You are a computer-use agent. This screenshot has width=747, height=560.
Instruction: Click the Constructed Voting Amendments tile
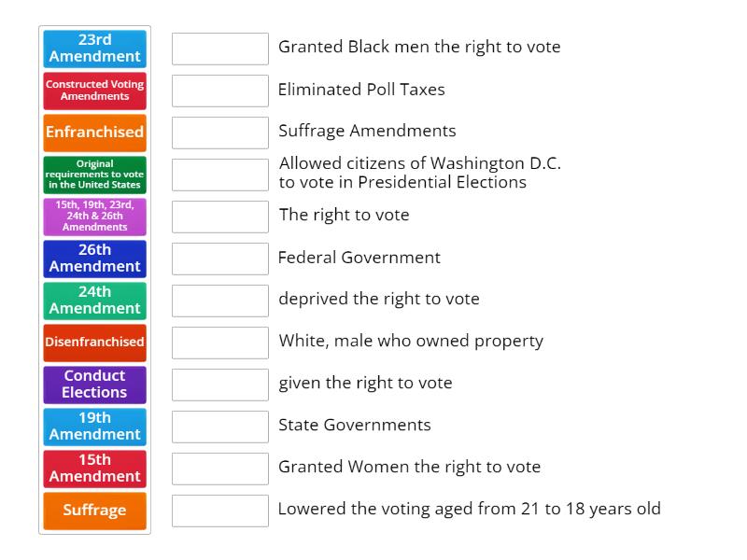(94, 91)
